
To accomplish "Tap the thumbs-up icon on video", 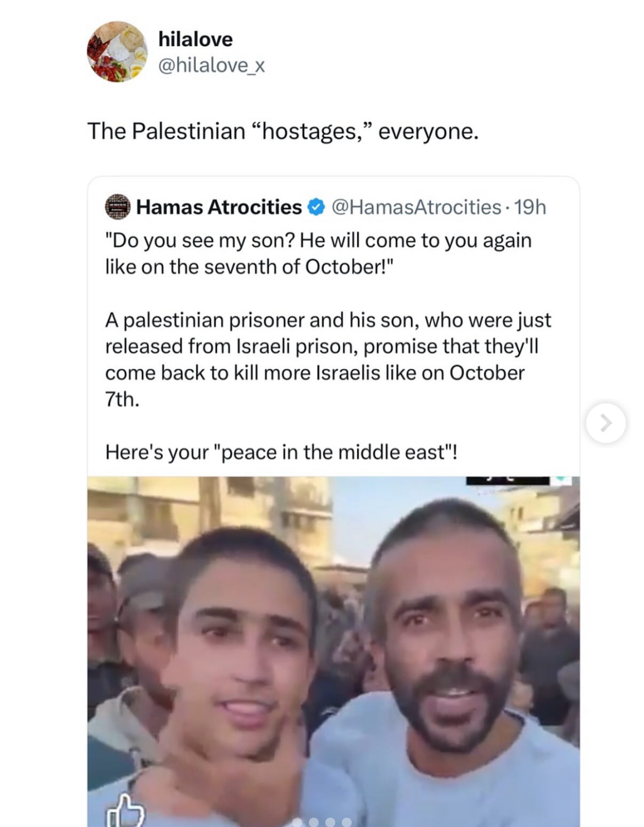I will pos(124,810).
